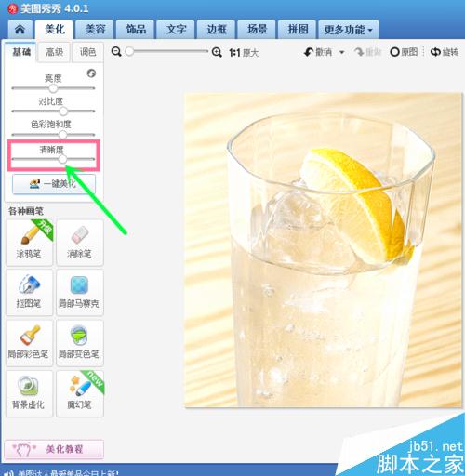
Task: Click the lemon drink photo on canvas
Action: (x=323, y=250)
